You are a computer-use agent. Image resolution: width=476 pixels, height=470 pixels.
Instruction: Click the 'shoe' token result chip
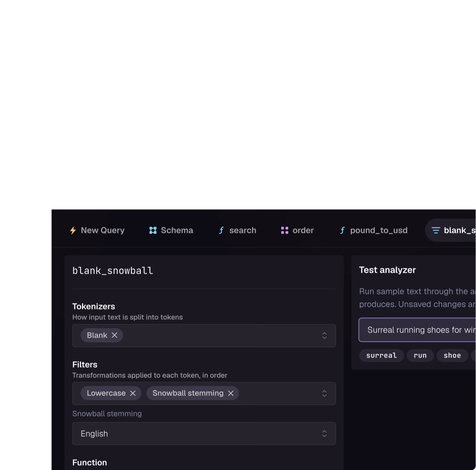[452, 356]
